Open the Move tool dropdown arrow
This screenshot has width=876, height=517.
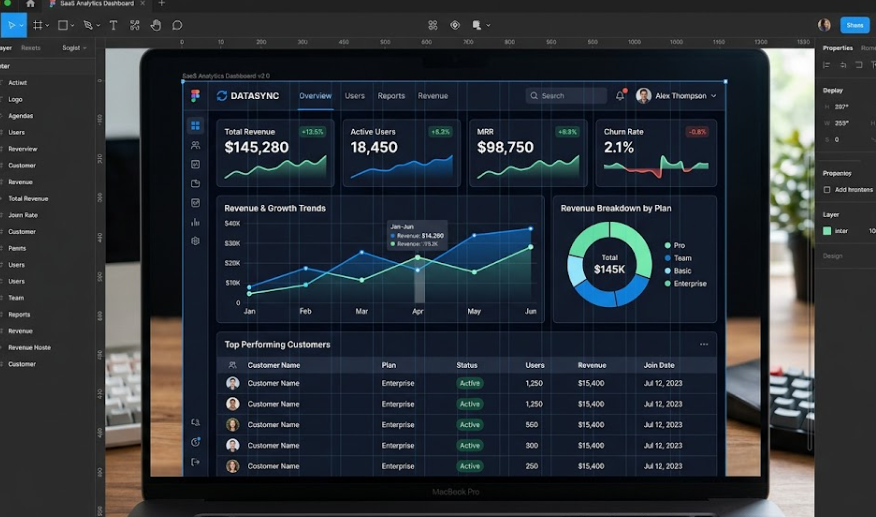click(21, 25)
